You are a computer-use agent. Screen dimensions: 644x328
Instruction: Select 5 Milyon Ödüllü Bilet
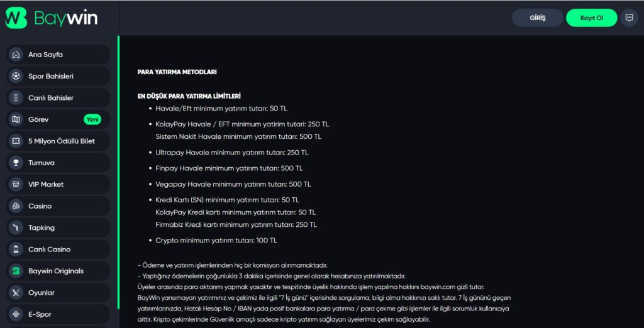(61, 141)
